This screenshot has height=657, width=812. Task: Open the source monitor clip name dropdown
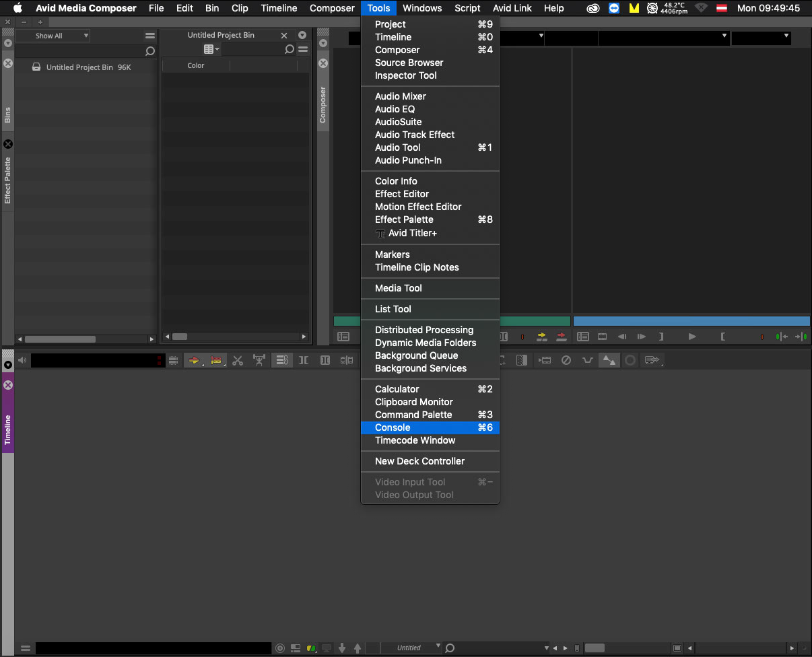pyautogui.click(x=541, y=36)
